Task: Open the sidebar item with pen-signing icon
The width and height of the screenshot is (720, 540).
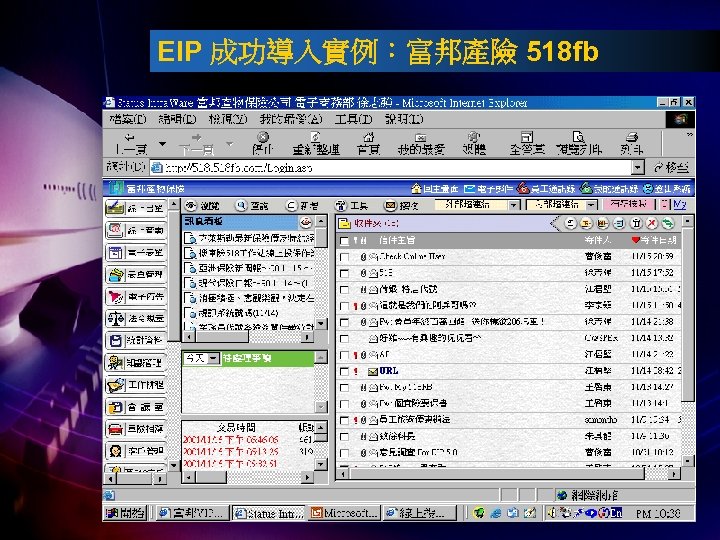Action: [135, 208]
